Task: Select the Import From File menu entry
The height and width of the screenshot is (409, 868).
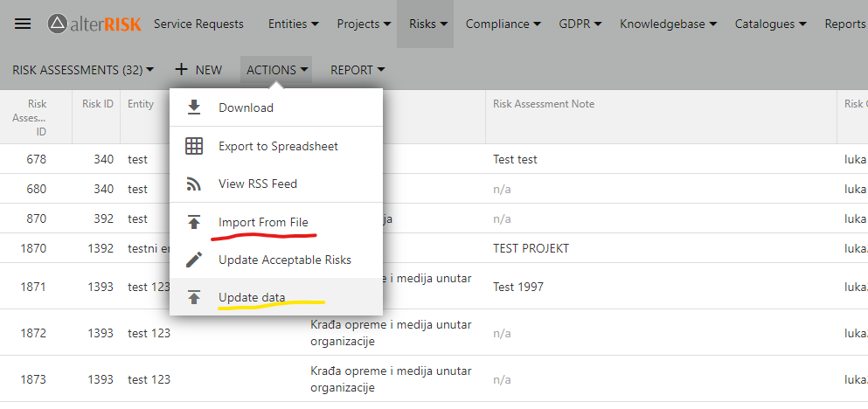Action: (263, 222)
